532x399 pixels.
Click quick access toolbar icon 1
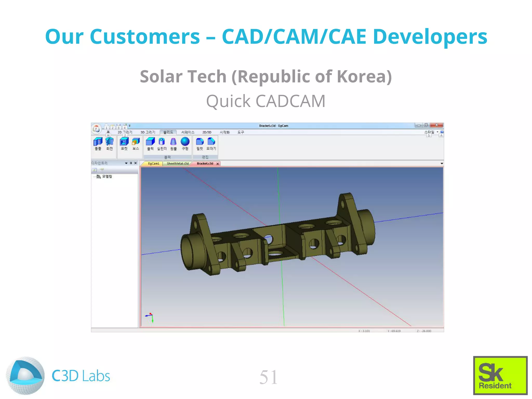click(x=107, y=127)
